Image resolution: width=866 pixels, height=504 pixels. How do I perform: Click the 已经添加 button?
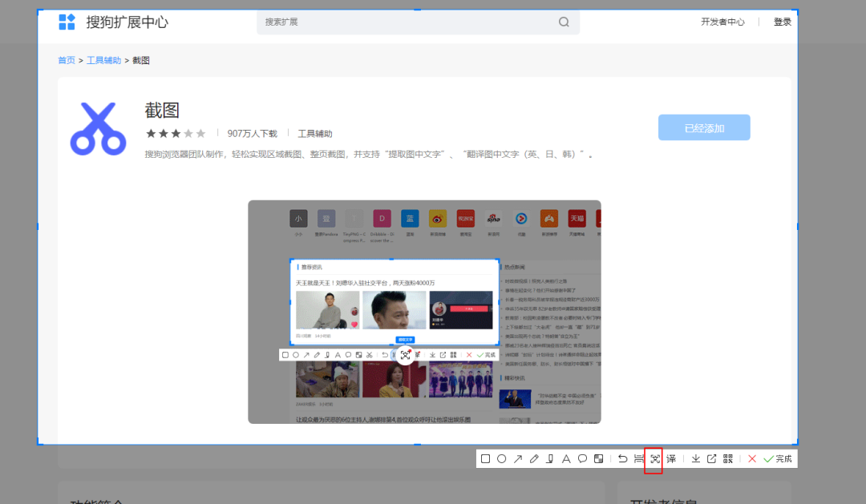[x=704, y=127]
